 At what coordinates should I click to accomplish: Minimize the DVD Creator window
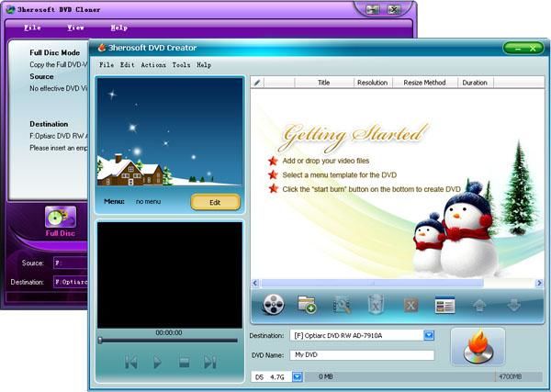coord(517,49)
